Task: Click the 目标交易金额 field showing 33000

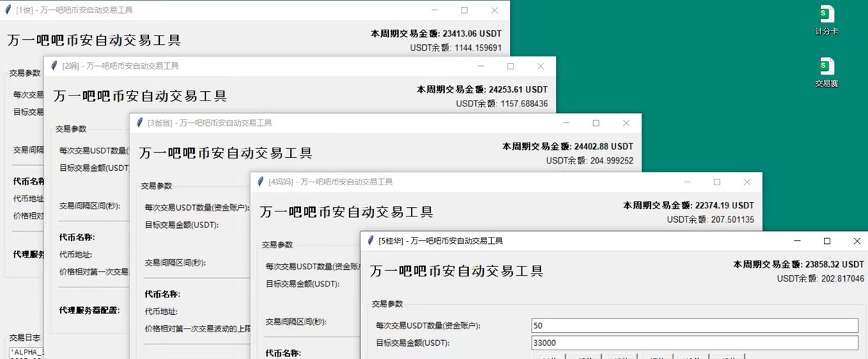Action: 695,343
